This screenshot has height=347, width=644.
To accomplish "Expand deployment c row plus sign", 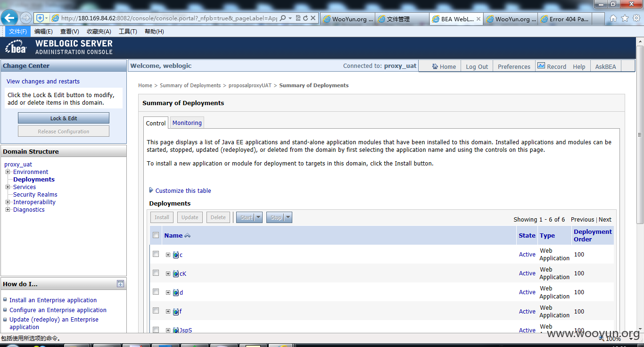I will point(168,255).
